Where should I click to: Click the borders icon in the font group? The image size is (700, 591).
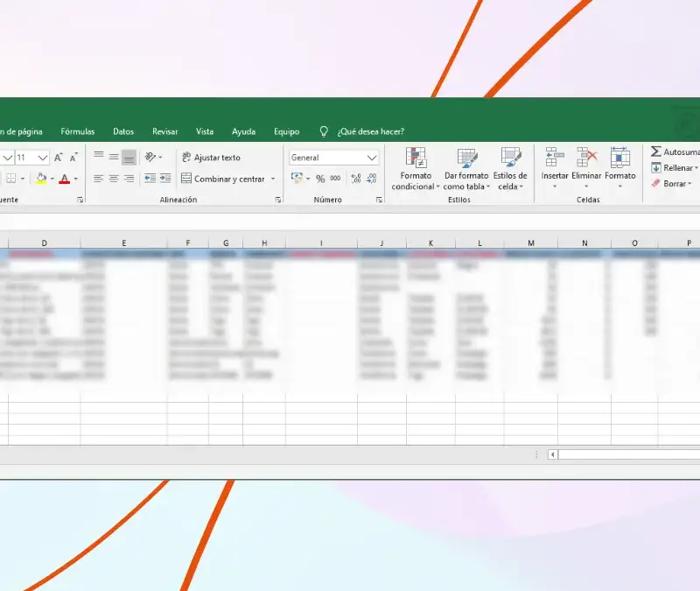[10, 179]
